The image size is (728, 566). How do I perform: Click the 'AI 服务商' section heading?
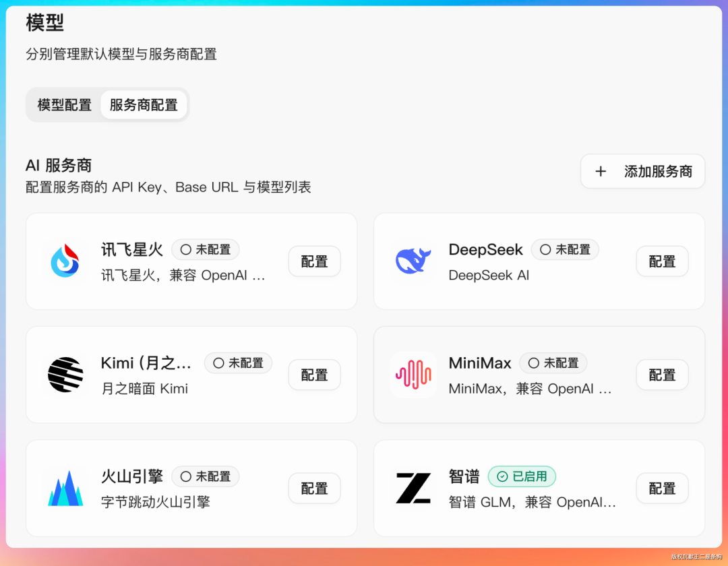pyautogui.click(x=59, y=165)
